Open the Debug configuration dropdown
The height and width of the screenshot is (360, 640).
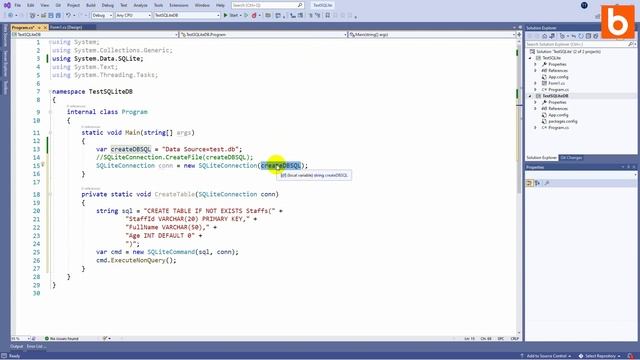(x=102, y=15)
